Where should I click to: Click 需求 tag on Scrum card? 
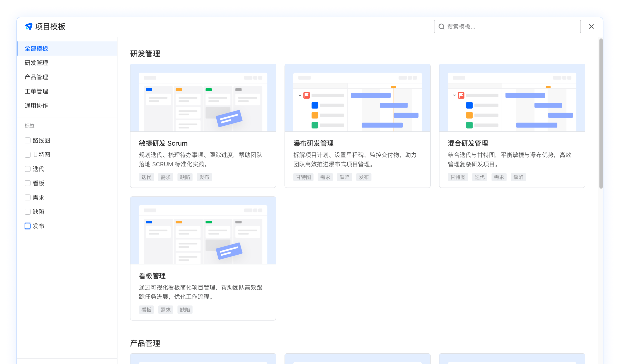click(166, 177)
